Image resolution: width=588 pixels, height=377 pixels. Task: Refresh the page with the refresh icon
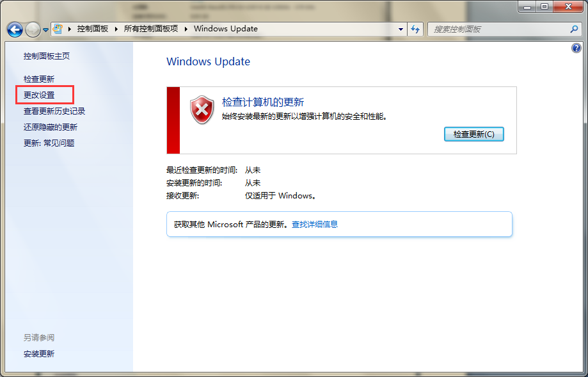415,29
